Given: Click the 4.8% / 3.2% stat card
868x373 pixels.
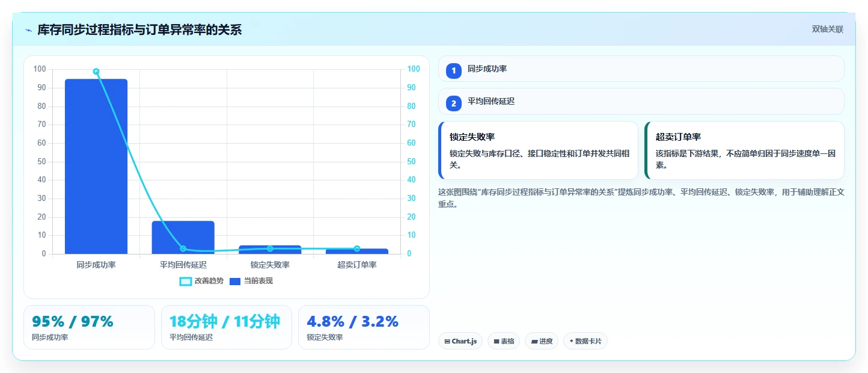Looking at the screenshot, I should coord(364,327).
